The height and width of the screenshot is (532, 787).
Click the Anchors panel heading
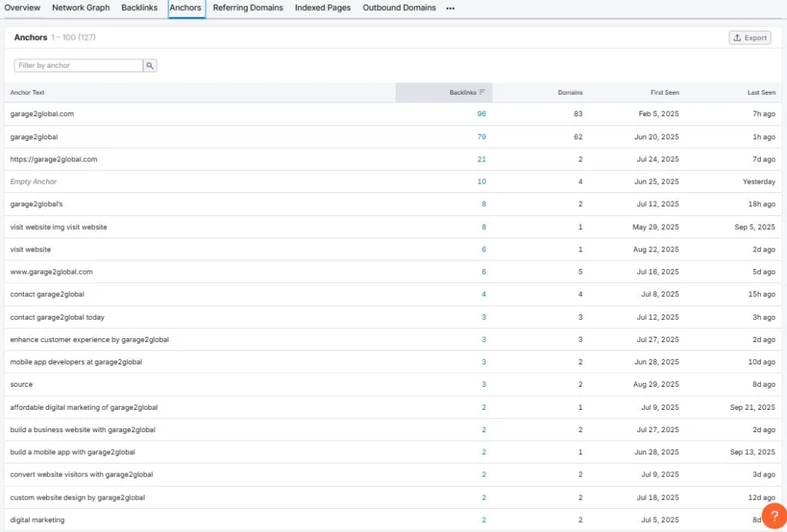coord(31,37)
